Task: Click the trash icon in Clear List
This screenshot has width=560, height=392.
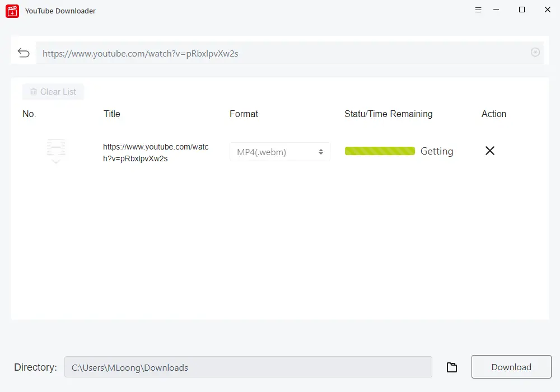Action: coord(34,92)
